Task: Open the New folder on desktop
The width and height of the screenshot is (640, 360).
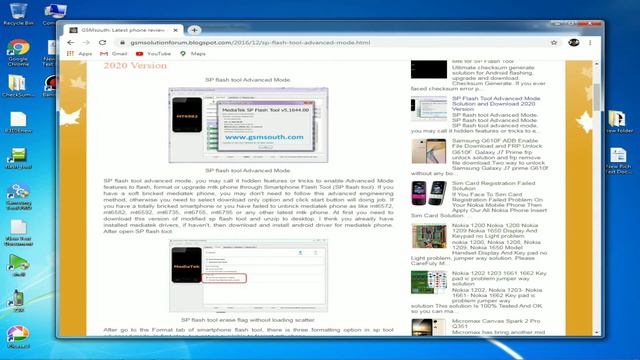Action: point(619,121)
